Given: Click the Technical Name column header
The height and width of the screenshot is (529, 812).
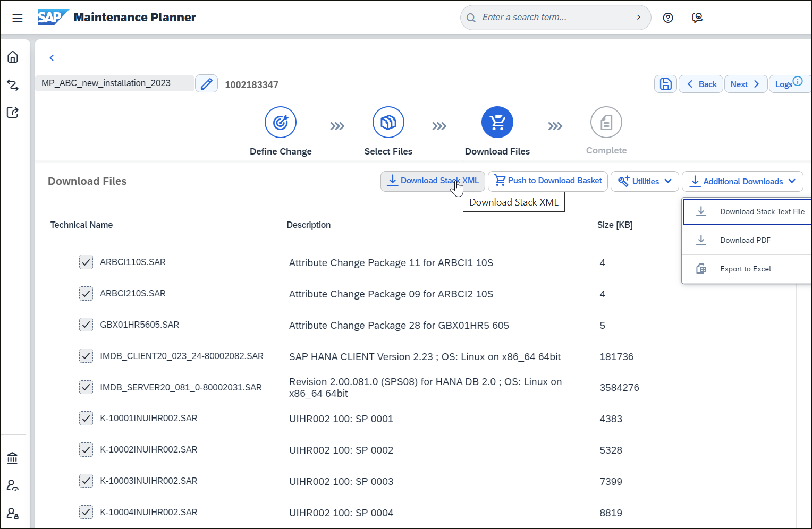Looking at the screenshot, I should tap(81, 225).
